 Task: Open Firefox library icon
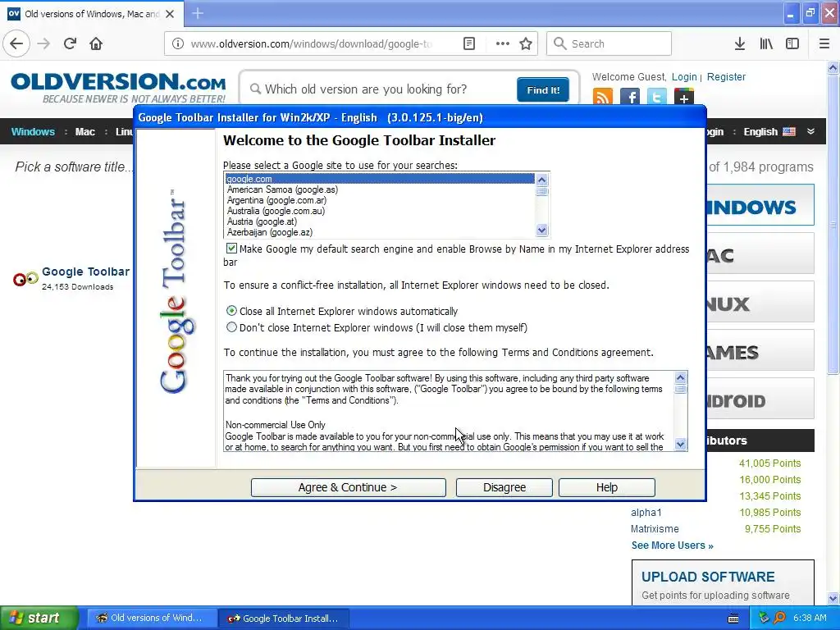(x=766, y=43)
